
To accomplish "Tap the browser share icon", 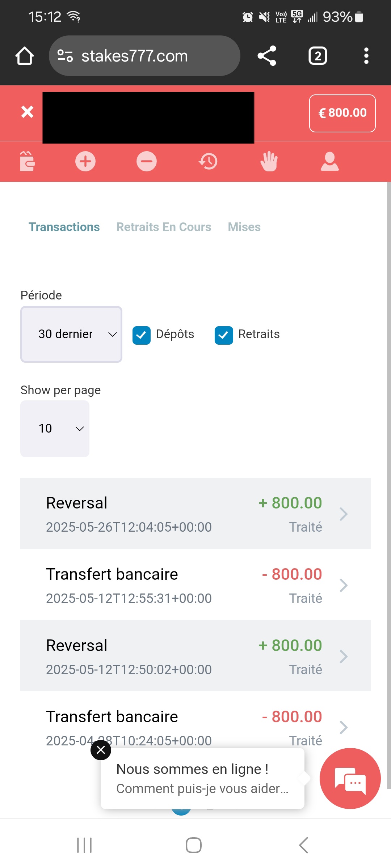I will pyautogui.click(x=267, y=56).
